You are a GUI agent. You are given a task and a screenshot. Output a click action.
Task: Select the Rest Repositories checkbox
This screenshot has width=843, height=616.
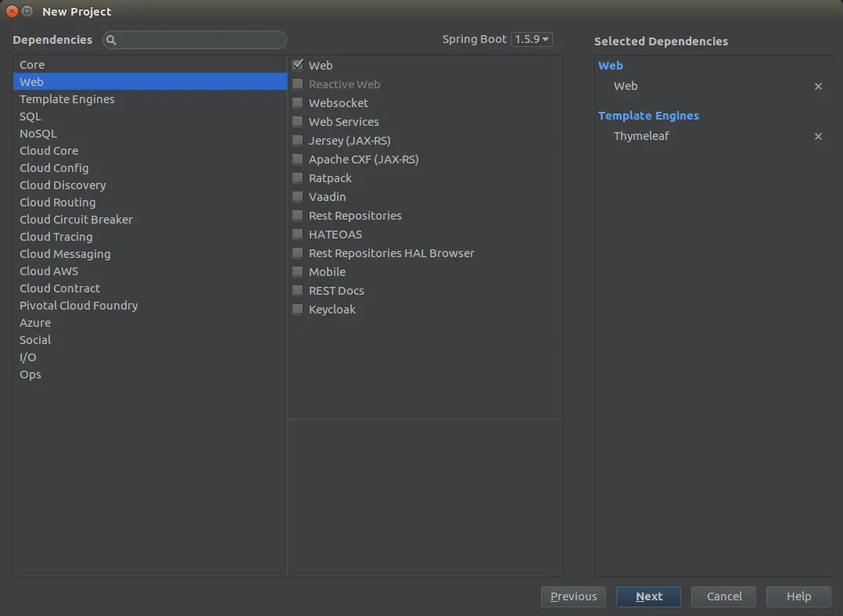coord(297,216)
